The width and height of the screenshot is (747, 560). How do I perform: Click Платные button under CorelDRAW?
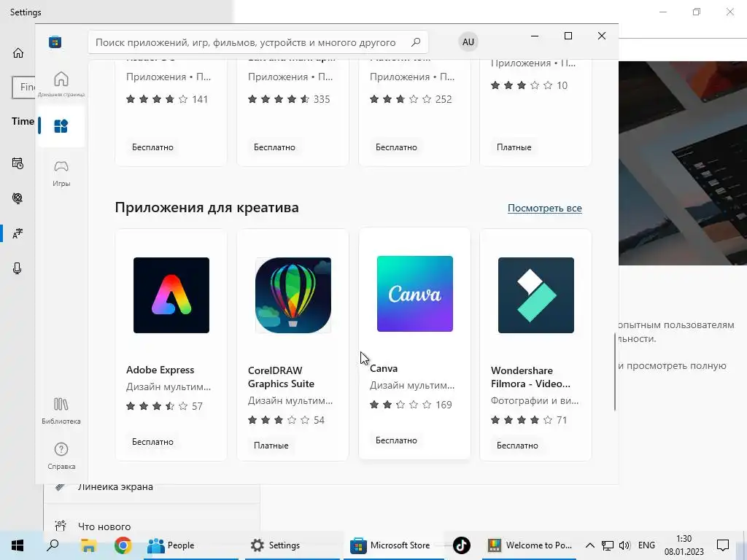click(x=271, y=446)
